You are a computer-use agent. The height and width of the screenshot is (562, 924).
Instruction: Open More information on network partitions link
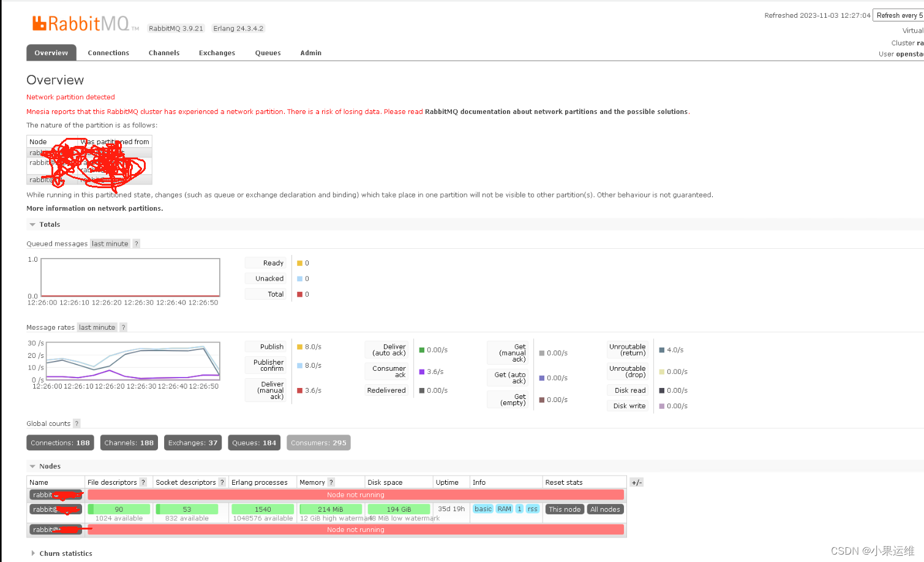94,208
